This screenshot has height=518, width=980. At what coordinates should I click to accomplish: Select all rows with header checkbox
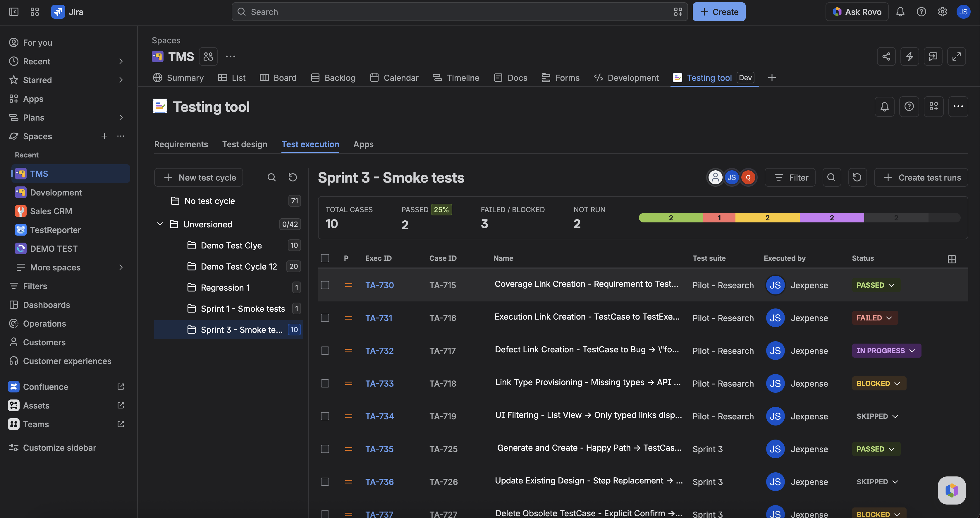[x=325, y=258]
